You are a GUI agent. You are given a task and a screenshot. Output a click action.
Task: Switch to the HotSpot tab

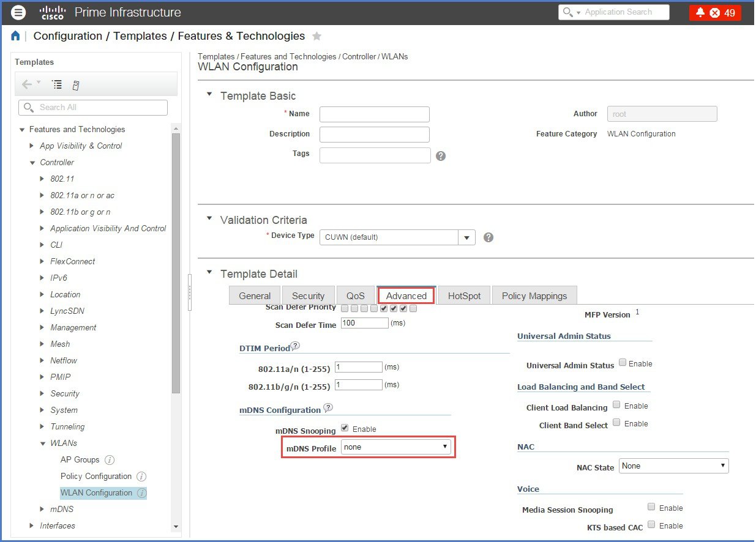pyautogui.click(x=463, y=295)
